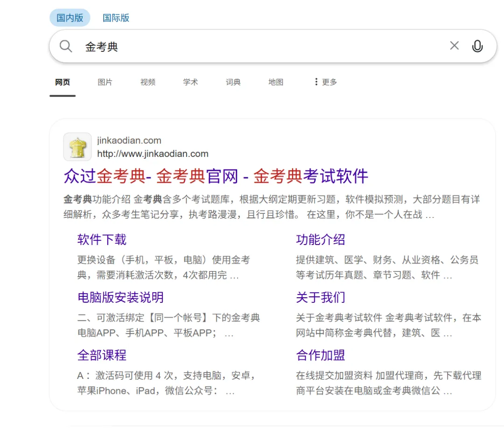Click the jinkaodian.com site name
The width and height of the screenshot is (504, 434).
click(129, 140)
